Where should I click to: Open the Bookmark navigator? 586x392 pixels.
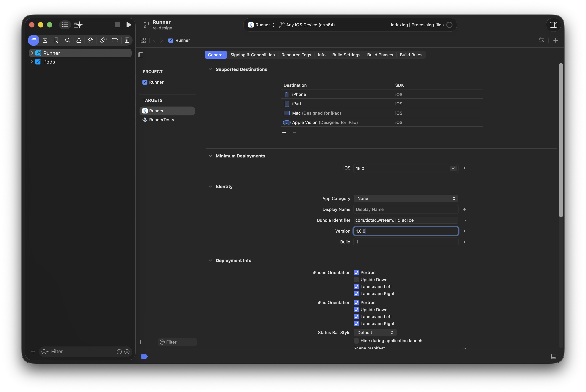point(56,40)
